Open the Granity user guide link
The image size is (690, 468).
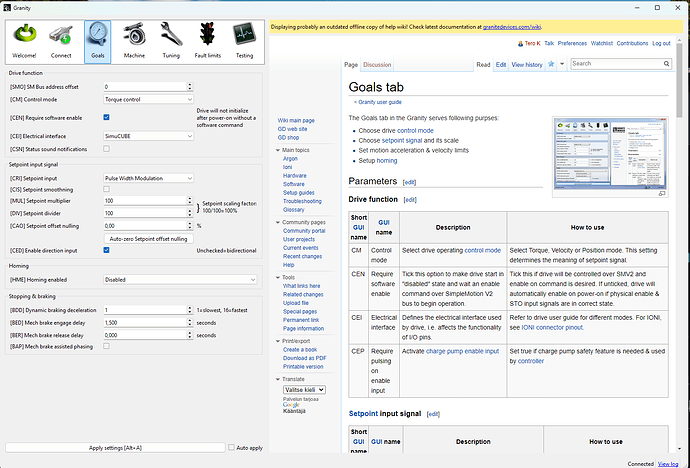tap(380, 102)
